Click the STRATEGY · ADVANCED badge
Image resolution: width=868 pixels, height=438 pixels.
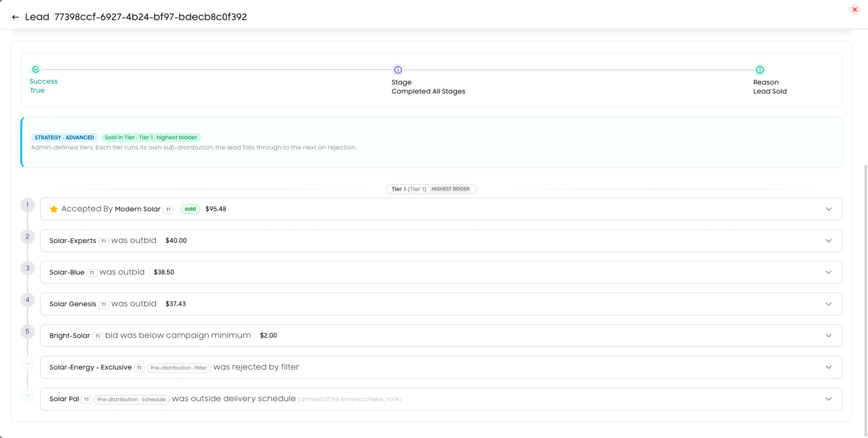pyautogui.click(x=64, y=137)
